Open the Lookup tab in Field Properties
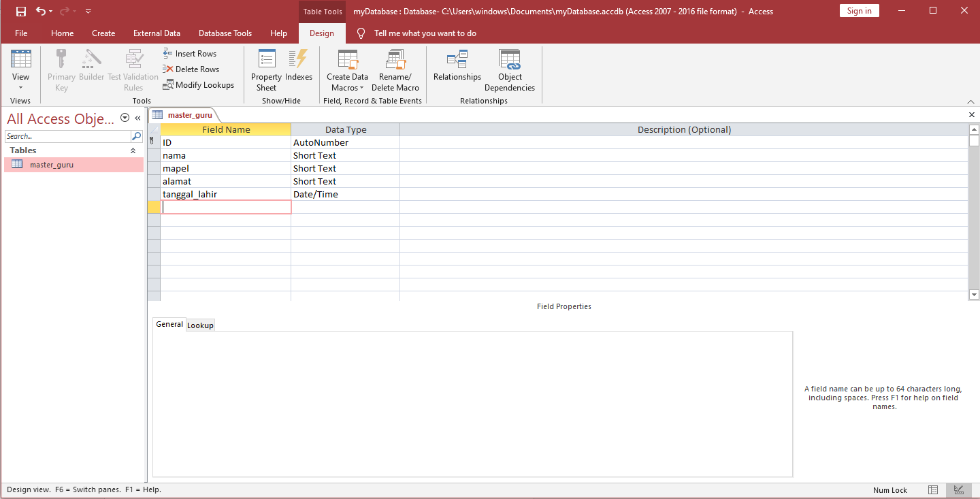This screenshot has height=499, width=980. pos(200,325)
